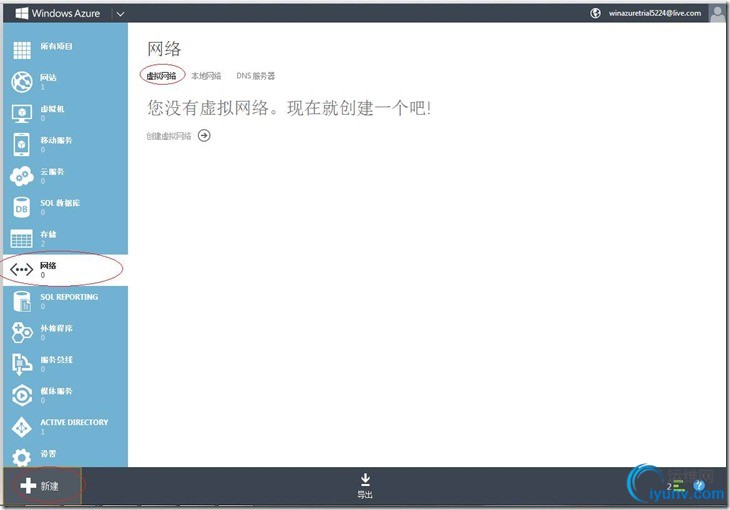730x510 pixels.
Task: Select the 网络 network sidebar item
Action: pyautogui.click(x=65, y=270)
